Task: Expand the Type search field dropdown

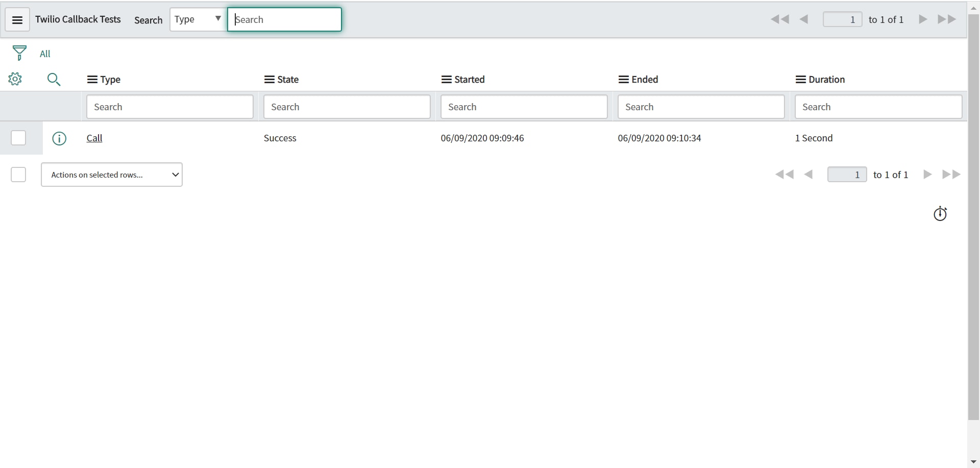Action: pyautogui.click(x=198, y=19)
